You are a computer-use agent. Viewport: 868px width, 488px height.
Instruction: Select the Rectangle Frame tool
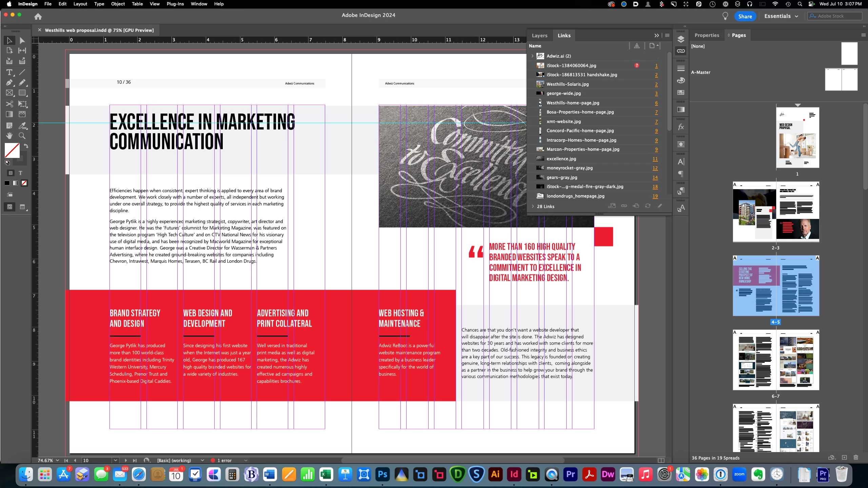click(9, 93)
